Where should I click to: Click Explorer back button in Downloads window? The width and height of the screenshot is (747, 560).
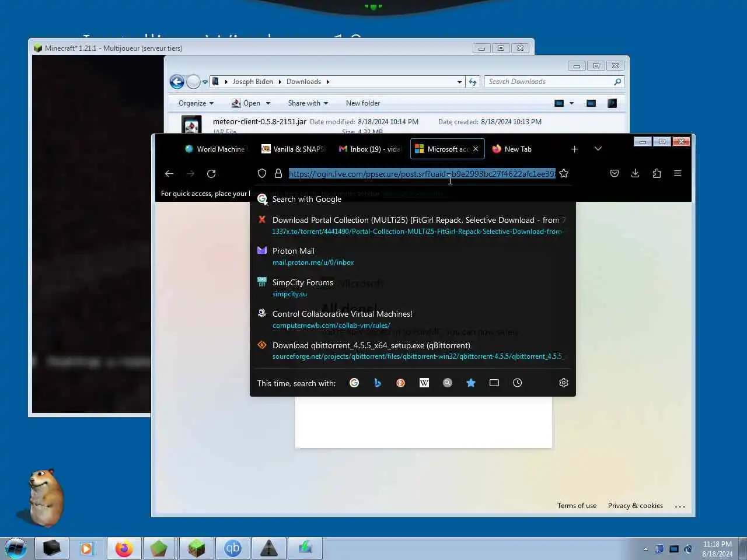(x=177, y=82)
